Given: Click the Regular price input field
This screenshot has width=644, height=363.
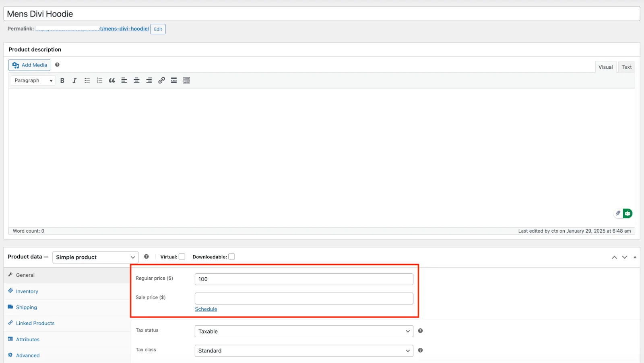Looking at the screenshot, I should [304, 279].
